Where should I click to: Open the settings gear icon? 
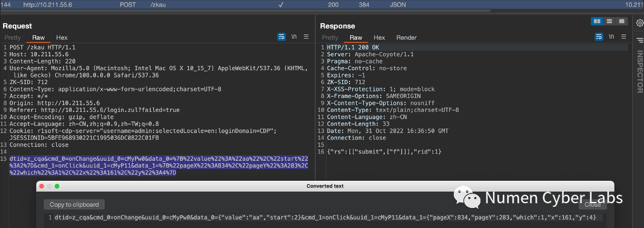point(640,23)
